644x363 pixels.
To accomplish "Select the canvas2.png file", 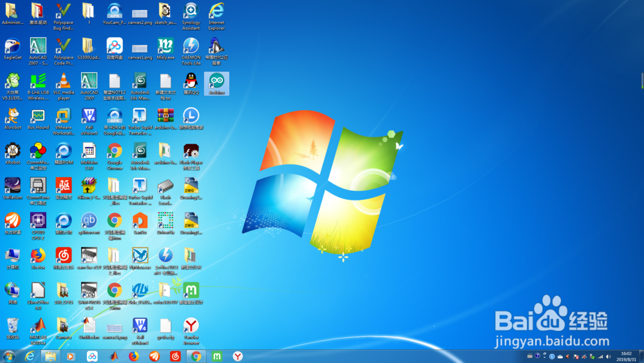I will tap(140, 17).
